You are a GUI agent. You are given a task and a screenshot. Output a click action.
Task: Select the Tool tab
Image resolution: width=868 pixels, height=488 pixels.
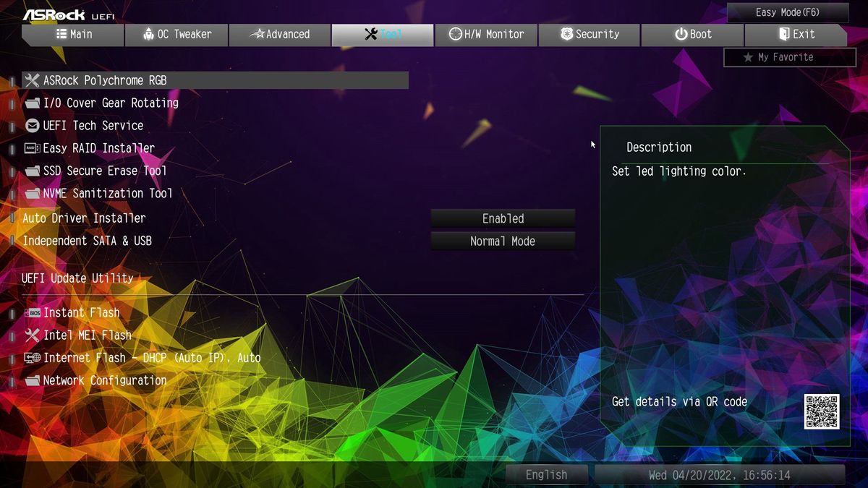coord(383,34)
